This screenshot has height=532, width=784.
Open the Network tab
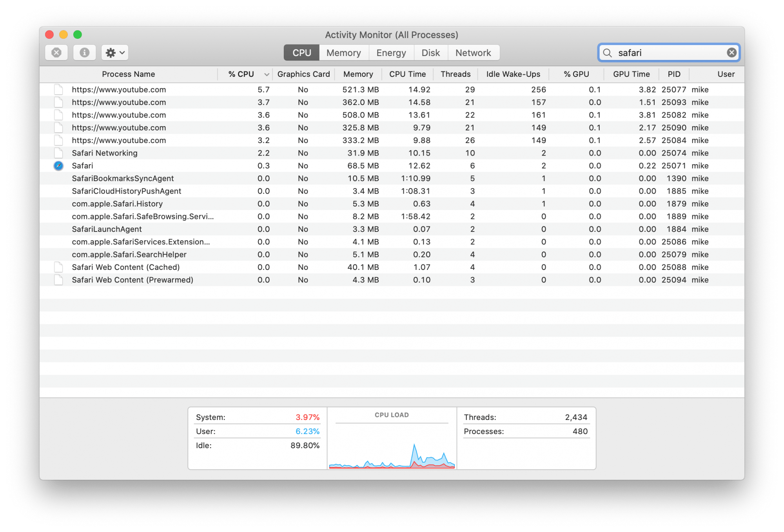[x=473, y=53]
